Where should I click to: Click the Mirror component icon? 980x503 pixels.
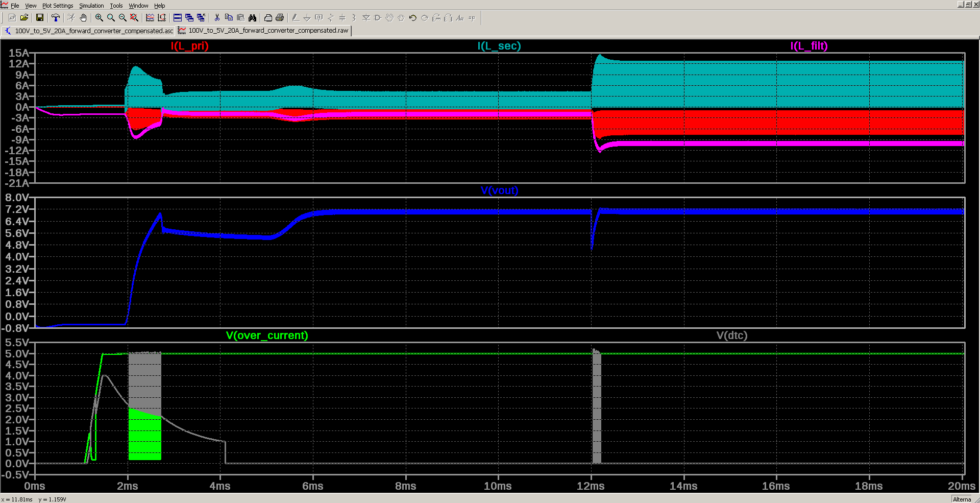point(448,18)
